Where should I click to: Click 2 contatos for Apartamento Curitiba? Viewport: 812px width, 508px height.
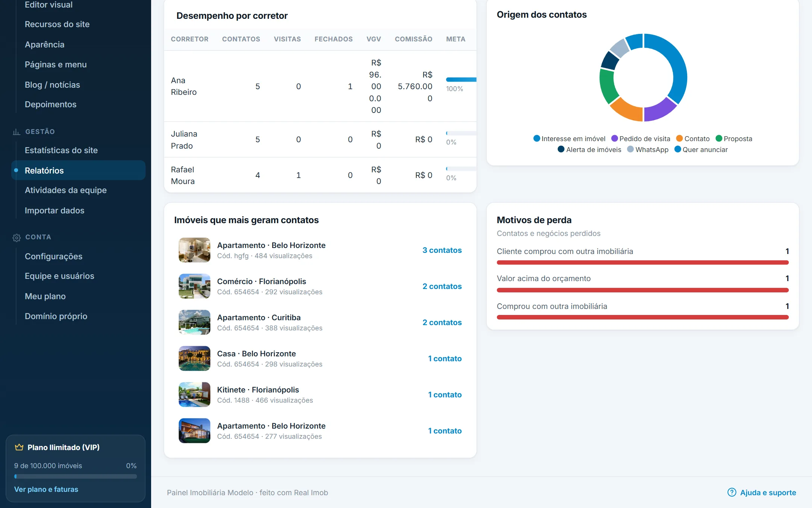click(x=442, y=322)
